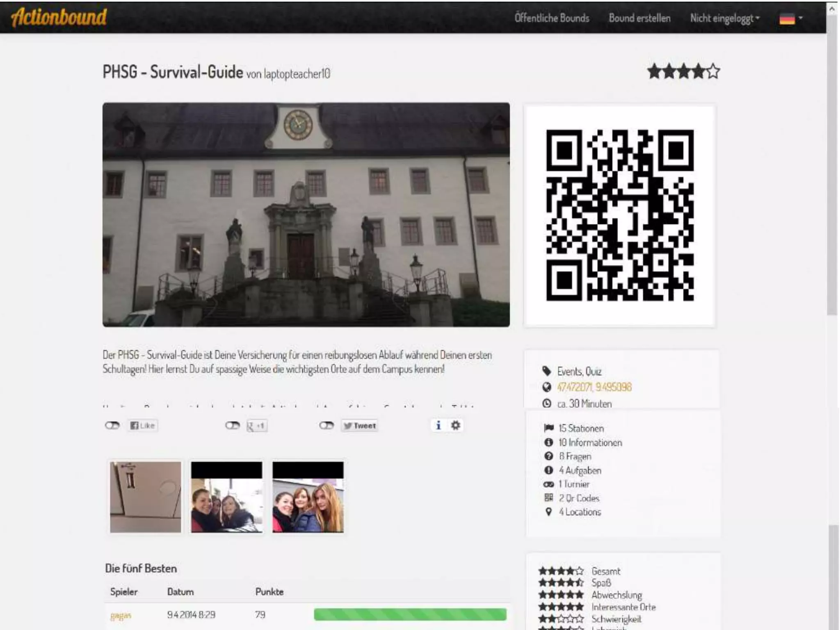Click the Actionbound logo
The height and width of the screenshot is (630, 840).
click(59, 17)
